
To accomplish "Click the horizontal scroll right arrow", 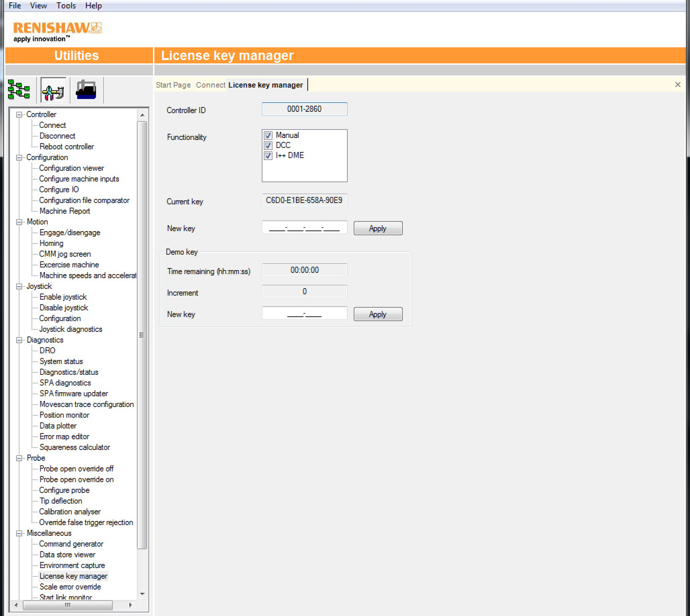I will point(131,605).
